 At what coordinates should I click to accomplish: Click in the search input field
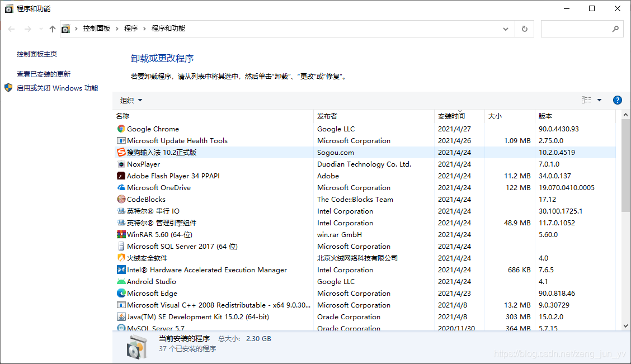[x=576, y=29]
